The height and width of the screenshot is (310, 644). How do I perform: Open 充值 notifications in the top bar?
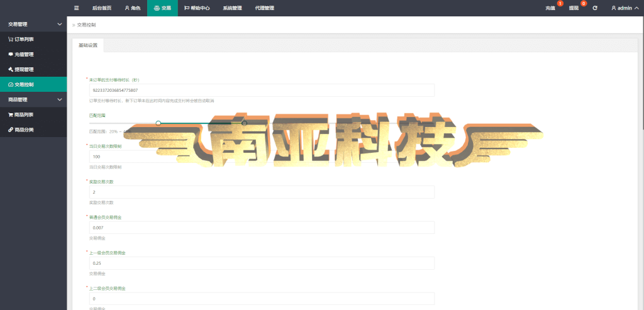coord(551,8)
